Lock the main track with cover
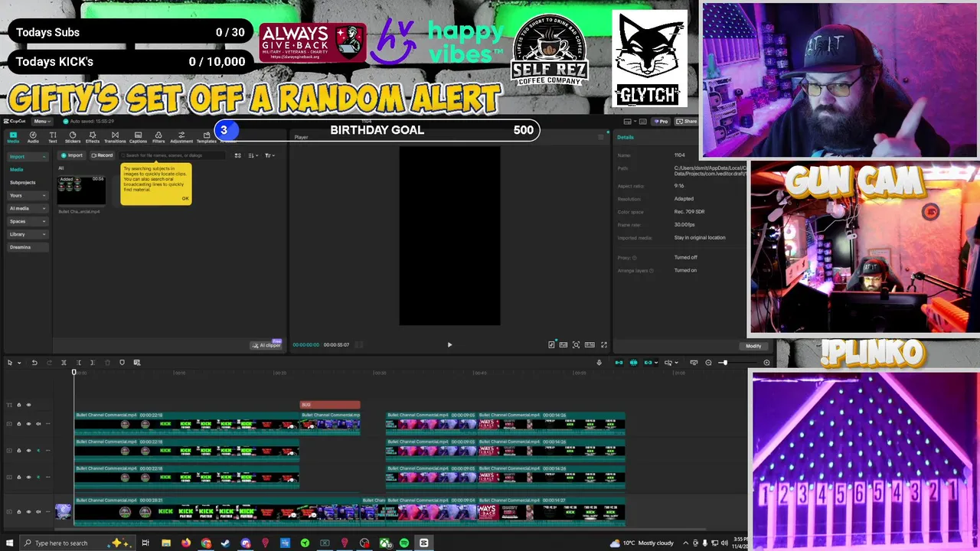980x551 pixels. 19,512
